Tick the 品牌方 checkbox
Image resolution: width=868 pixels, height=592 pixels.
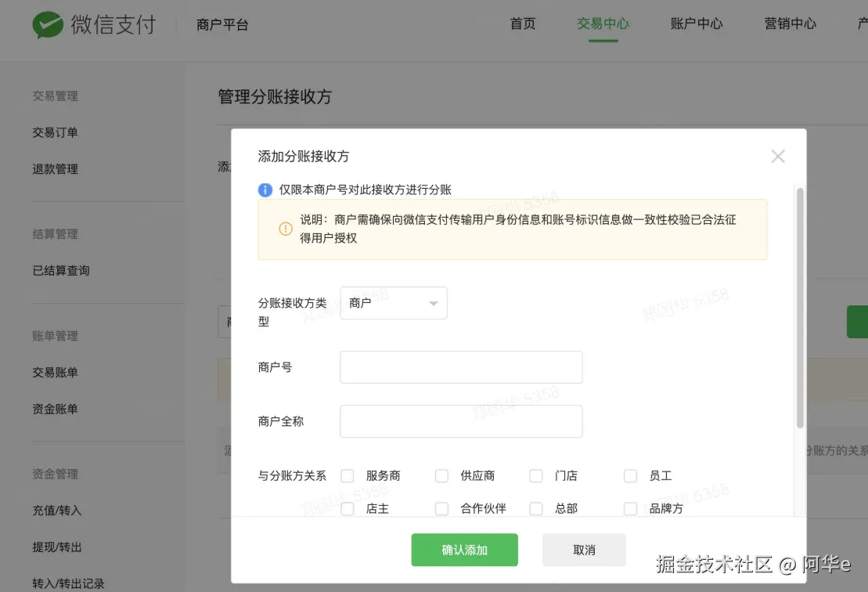click(631, 508)
